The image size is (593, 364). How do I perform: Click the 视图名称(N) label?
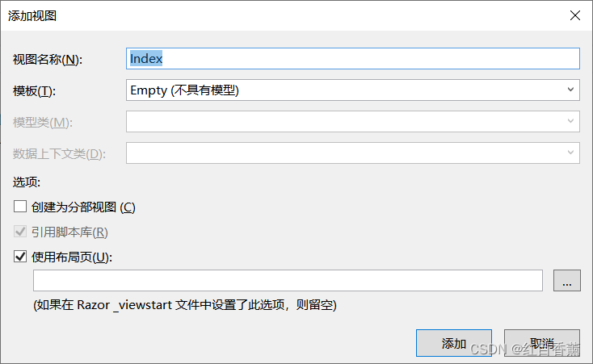[x=48, y=60]
